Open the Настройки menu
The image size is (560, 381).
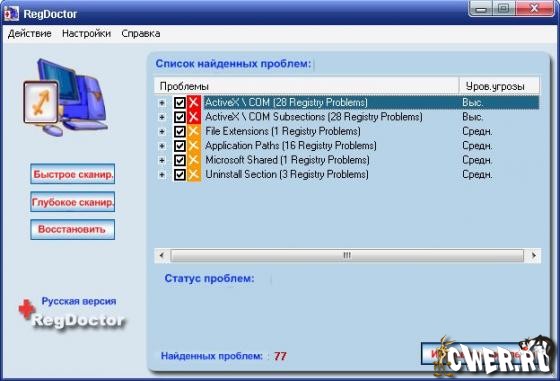(x=86, y=34)
